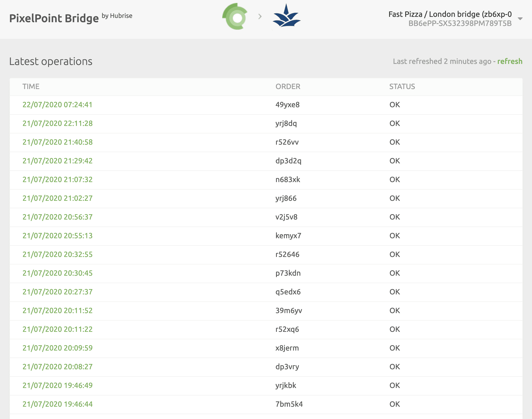
Task: Click OK status for order 7bm5k4
Action: pos(395,404)
